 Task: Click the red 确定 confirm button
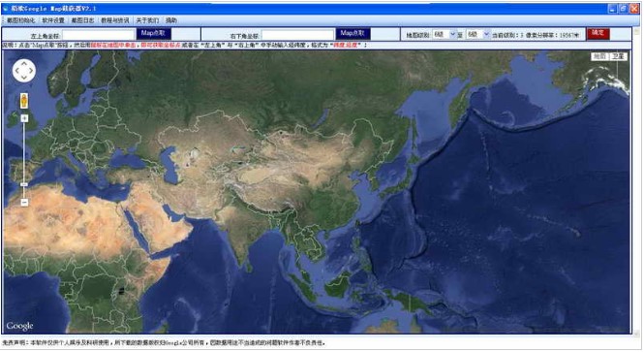coord(598,33)
